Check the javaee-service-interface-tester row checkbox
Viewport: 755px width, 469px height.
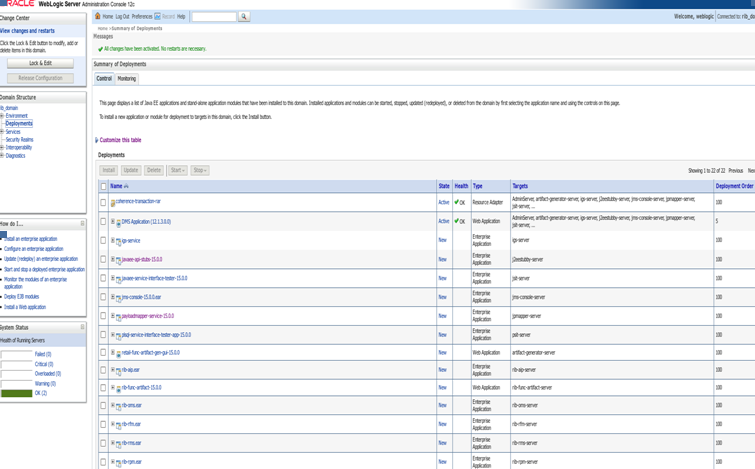(x=103, y=278)
